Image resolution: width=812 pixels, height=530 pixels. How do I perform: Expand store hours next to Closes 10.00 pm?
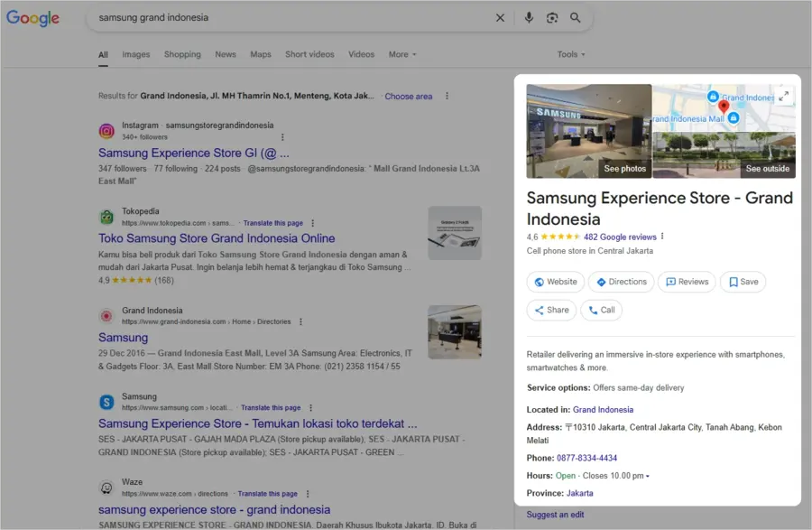pyautogui.click(x=647, y=476)
